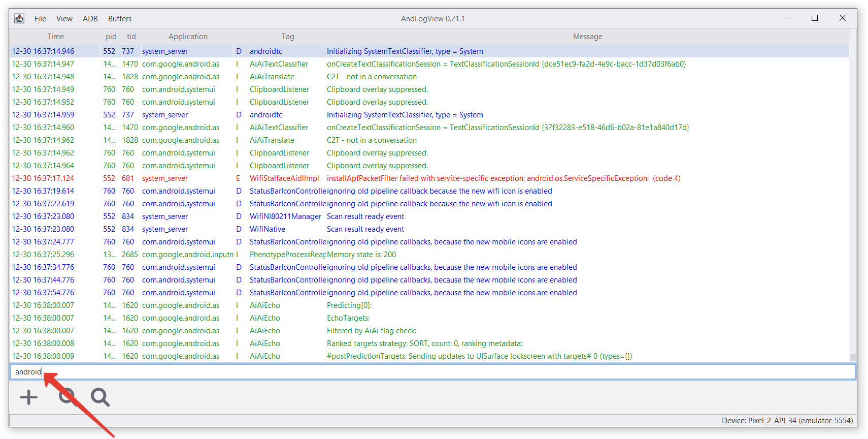
Task: Open the ADB menu
Action: coord(90,19)
